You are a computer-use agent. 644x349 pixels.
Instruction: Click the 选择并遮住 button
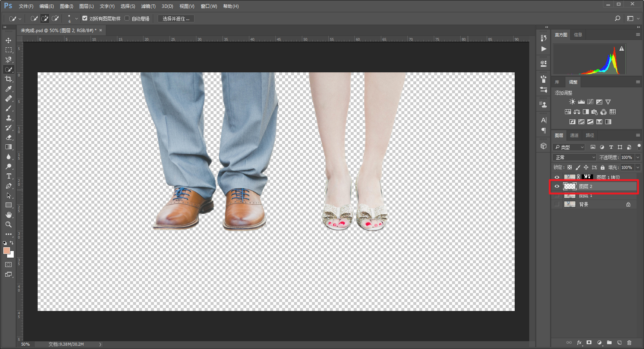[x=176, y=19]
